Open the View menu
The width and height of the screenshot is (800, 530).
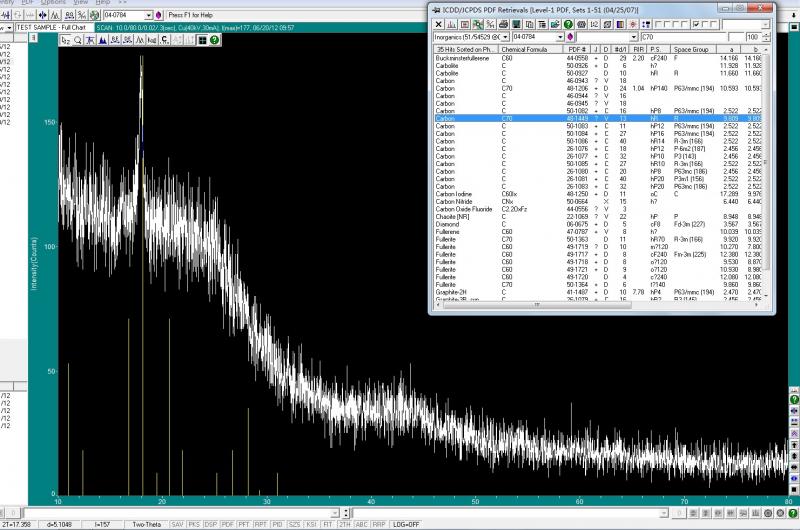(78, 3)
